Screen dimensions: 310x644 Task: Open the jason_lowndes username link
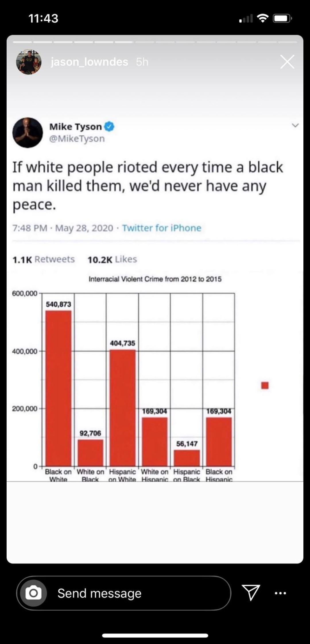[89, 62]
